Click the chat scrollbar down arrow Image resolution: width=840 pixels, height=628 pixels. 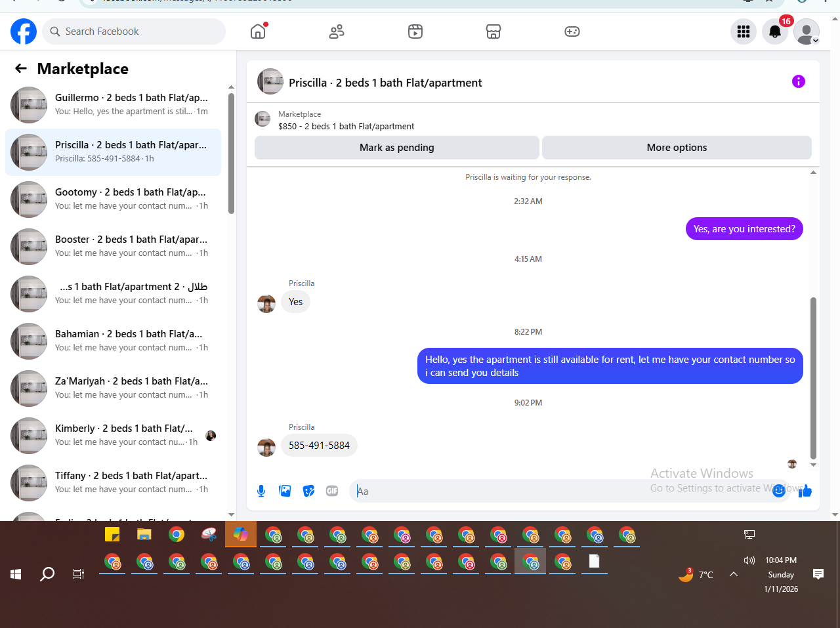click(x=813, y=465)
